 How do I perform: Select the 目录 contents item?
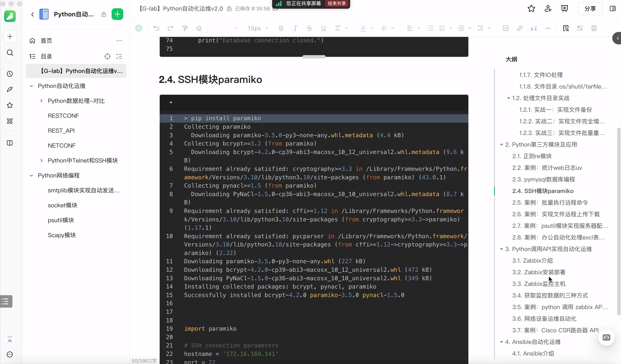click(46, 56)
